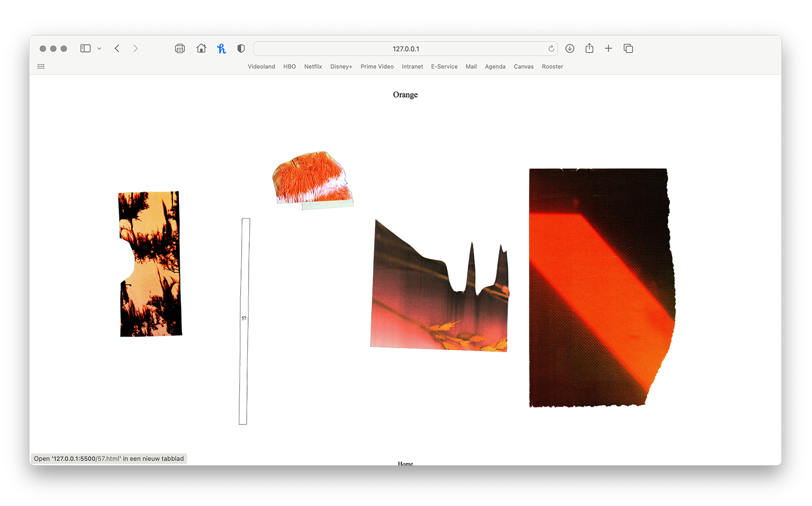The image size is (812, 506).
Task: Click the large torn orange-red paper image
Action: (602, 287)
